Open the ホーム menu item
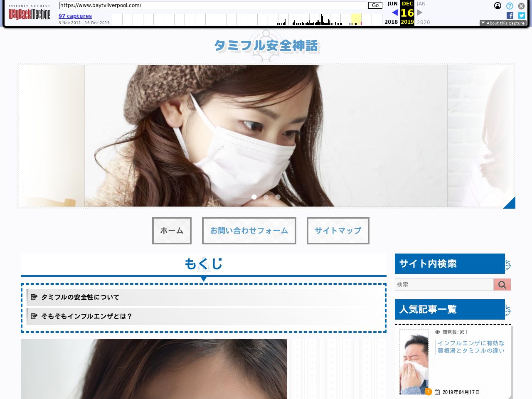 coord(172,231)
